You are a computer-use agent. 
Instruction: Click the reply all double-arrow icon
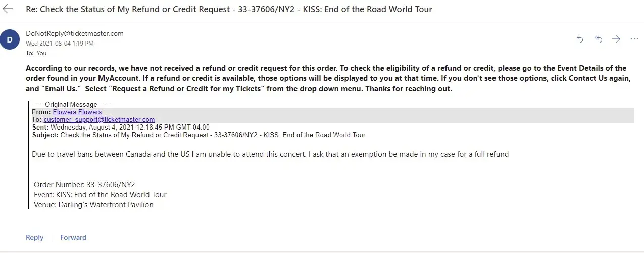[598, 39]
